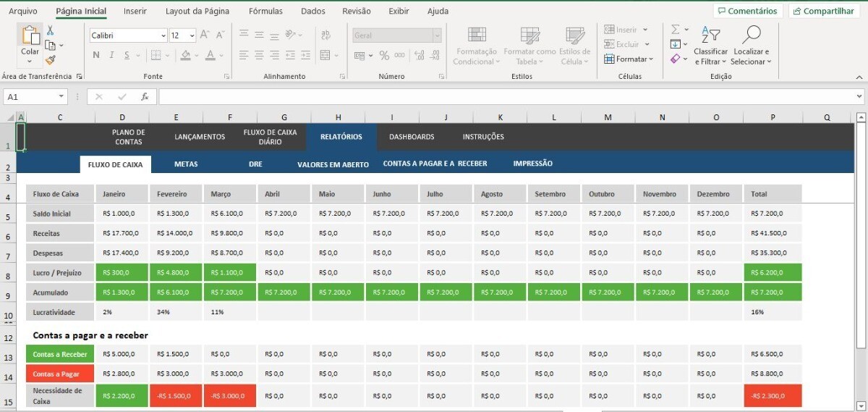Click the Compartilhar button

tap(823, 11)
